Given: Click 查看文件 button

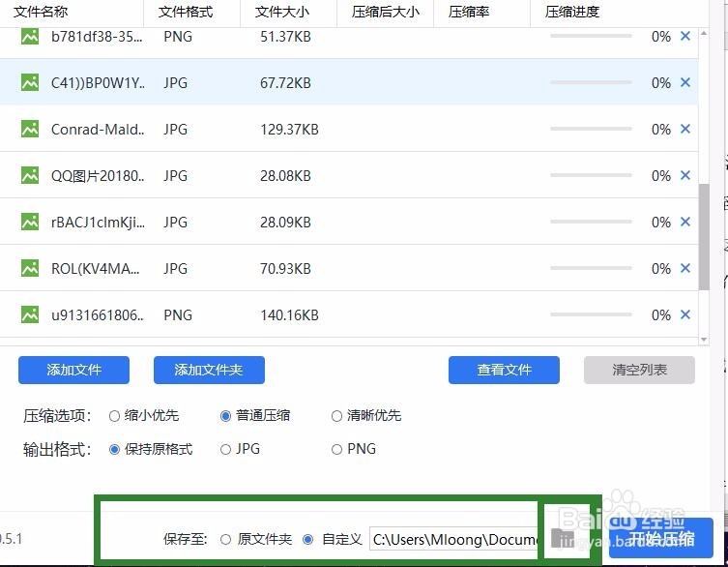Looking at the screenshot, I should point(504,370).
